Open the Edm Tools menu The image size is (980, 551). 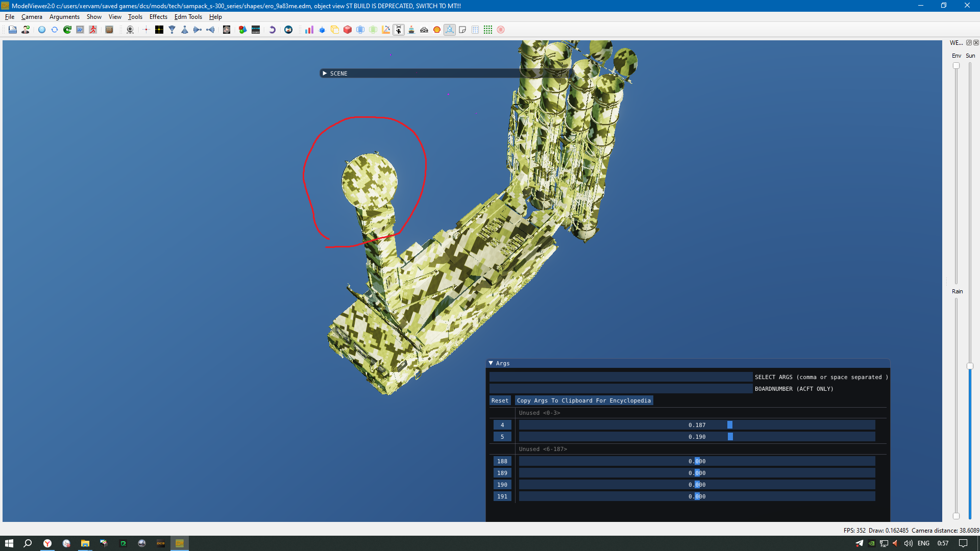click(188, 17)
